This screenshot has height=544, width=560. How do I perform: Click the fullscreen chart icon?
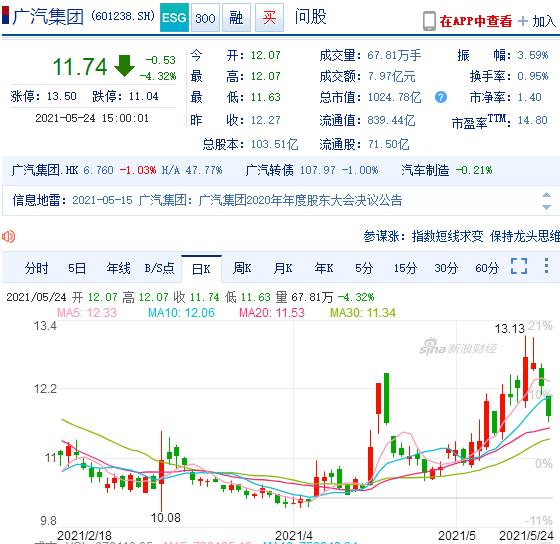[519, 266]
